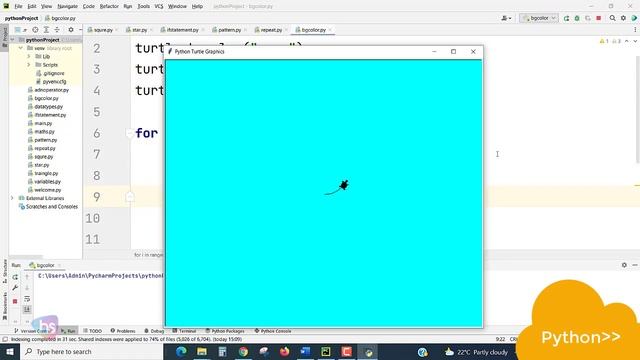Open IDE settings gear in top toolbar
Image resolution: width=640 pixels, height=360 pixels.
coord(623,18)
